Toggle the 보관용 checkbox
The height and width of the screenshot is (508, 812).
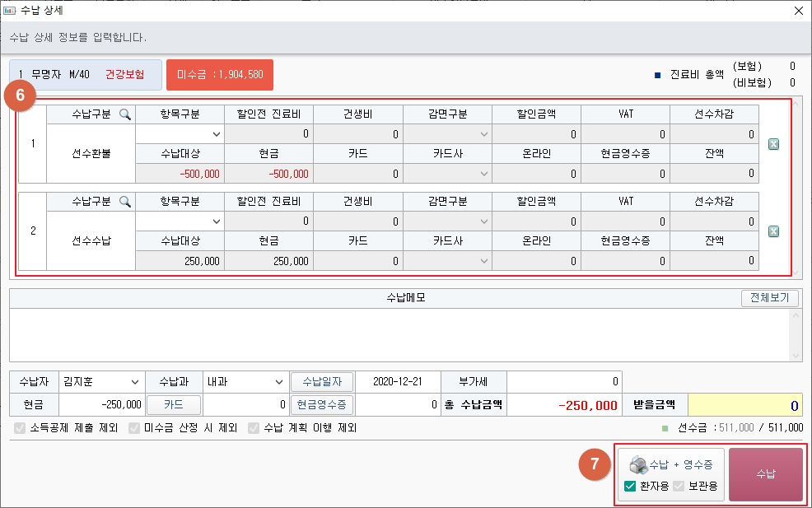click(679, 486)
